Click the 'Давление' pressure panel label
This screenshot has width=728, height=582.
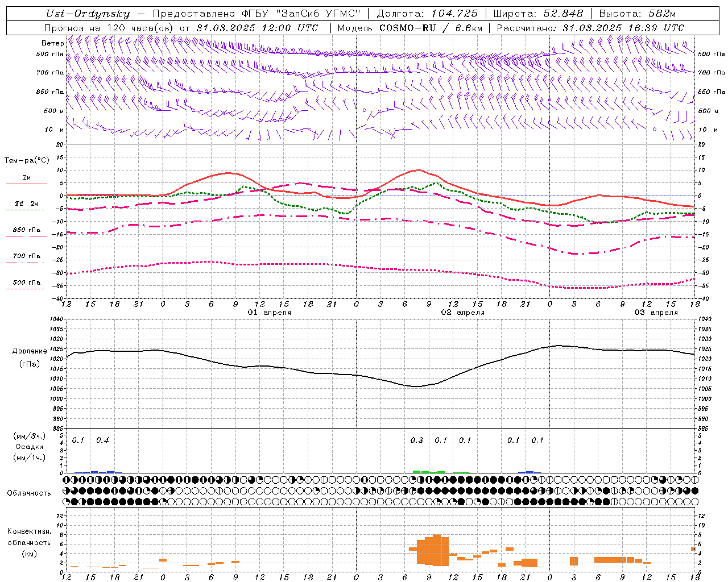(30, 351)
